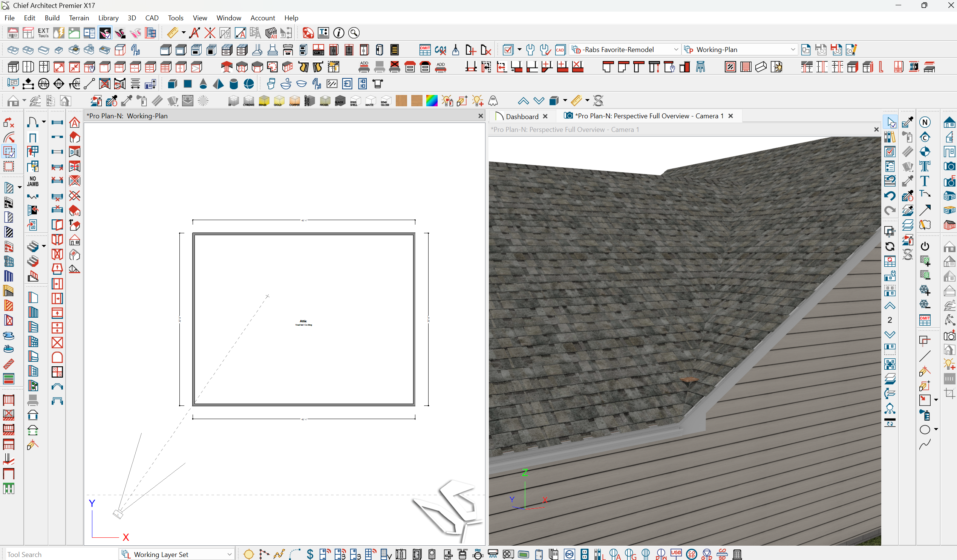Click the red-X box icon in left toolbar
957x560 pixels.
point(57,343)
